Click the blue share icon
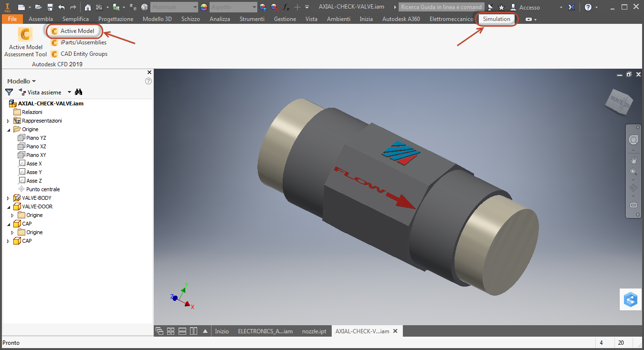 coord(630,300)
